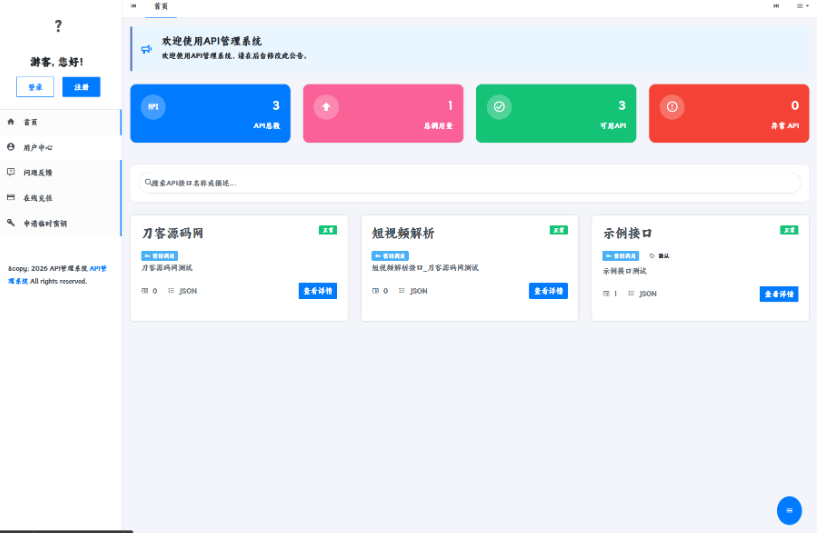Click description 短视频解析接口_刀客源码网测试
The height and width of the screenshot is (533, 817).
(425, 268)
